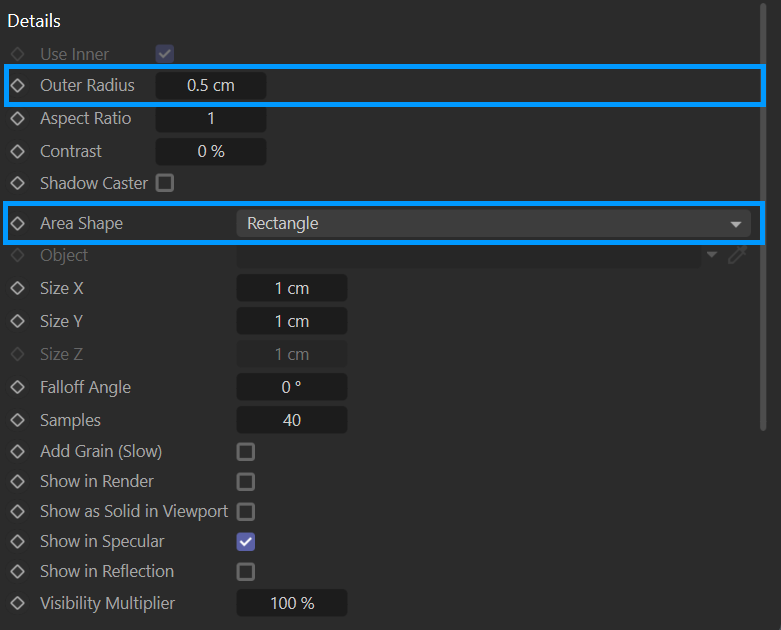Enable the Show in Render checkbox

pyautogui.click(x=246, y=482)
